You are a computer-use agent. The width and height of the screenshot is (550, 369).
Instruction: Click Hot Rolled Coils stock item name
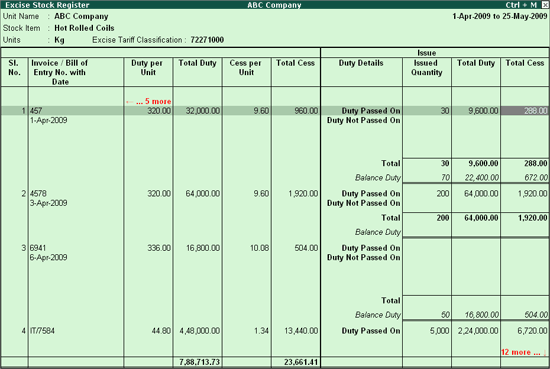[84, 28]
